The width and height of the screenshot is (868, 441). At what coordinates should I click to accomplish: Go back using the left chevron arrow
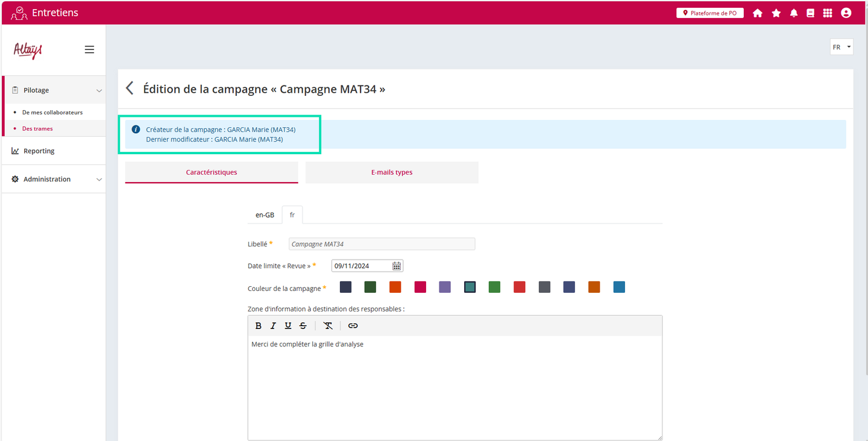pos(130,89)
